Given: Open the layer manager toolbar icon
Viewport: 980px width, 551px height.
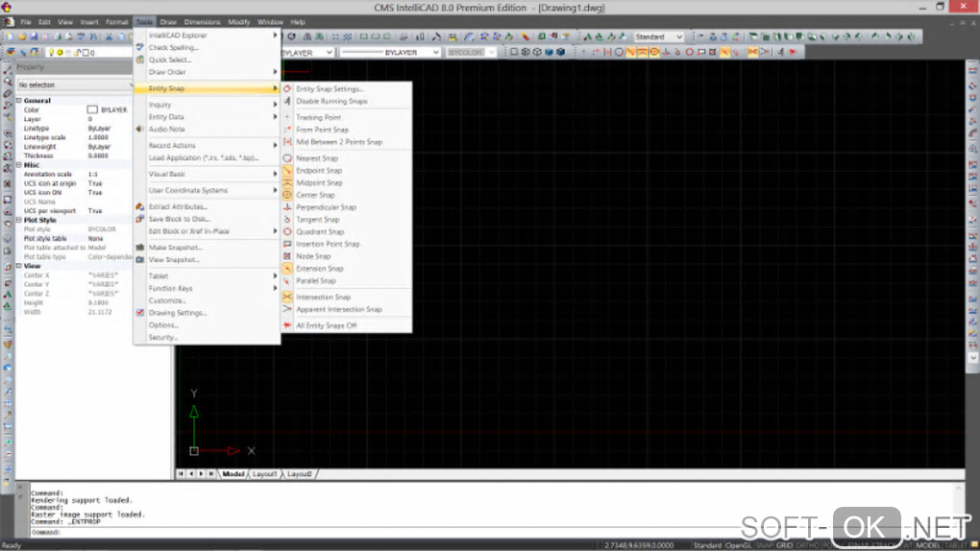Looking at the screenshot, I should pyautogui.click(x=11, y=53).
